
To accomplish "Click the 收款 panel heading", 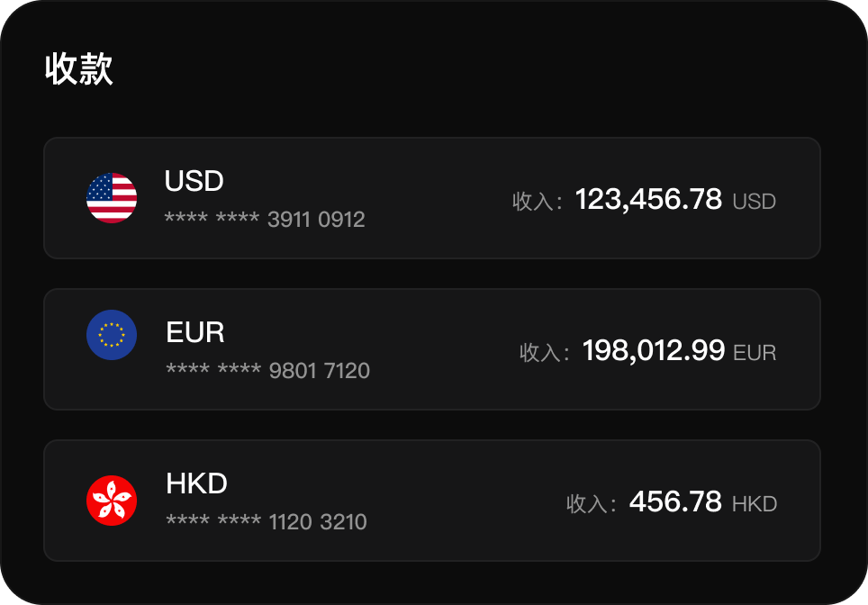I will (x=79, y=69).
